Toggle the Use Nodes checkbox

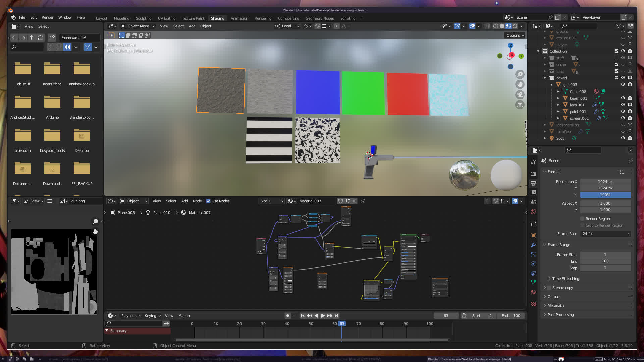[x=208, y=201]
